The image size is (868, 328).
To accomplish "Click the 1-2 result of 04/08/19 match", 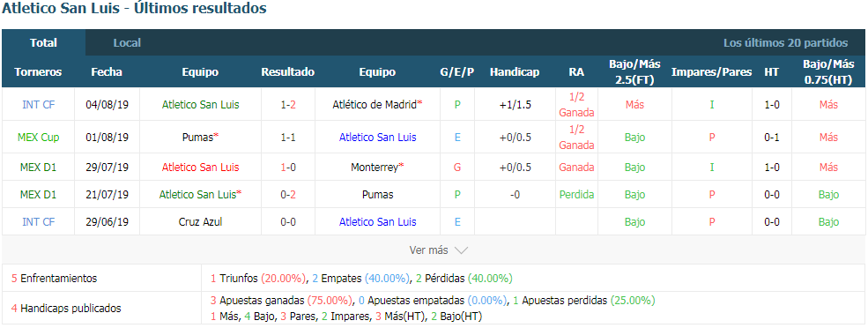I will pos(288,104).
